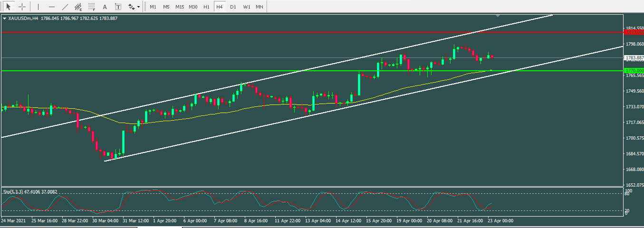
Task: Enable the H1 timeframe
Action: (x=206, y=7)
